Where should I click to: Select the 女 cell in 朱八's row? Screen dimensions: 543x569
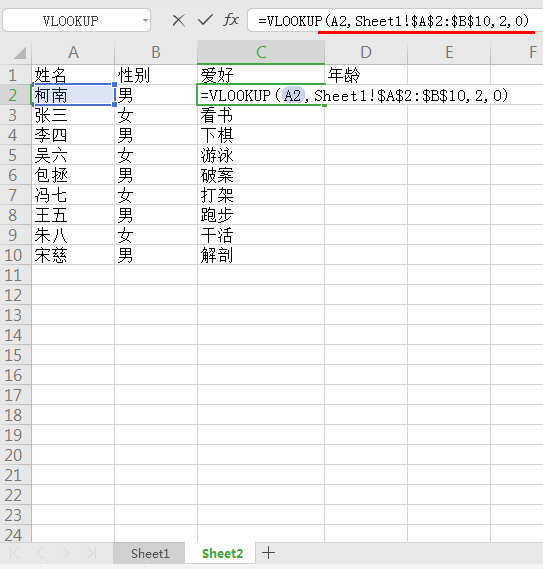156,235
